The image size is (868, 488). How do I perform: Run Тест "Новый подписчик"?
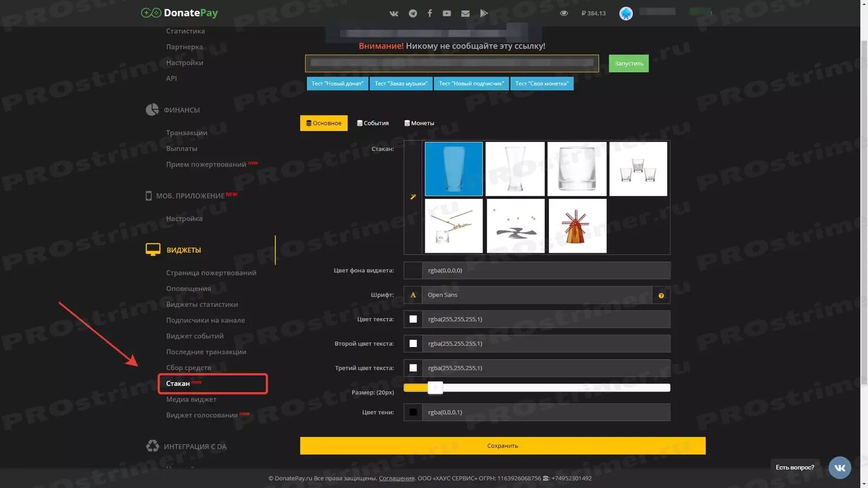(471, 84)
